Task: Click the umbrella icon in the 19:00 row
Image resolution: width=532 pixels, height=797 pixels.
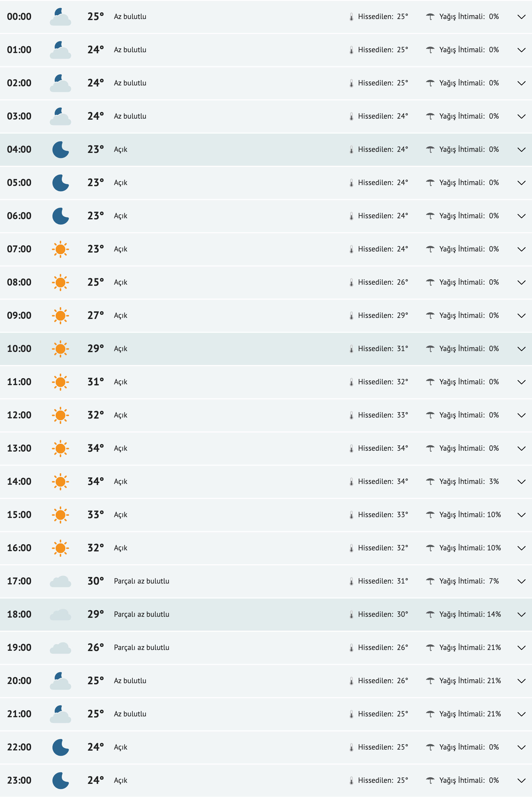Action: (x=430, y=647)
